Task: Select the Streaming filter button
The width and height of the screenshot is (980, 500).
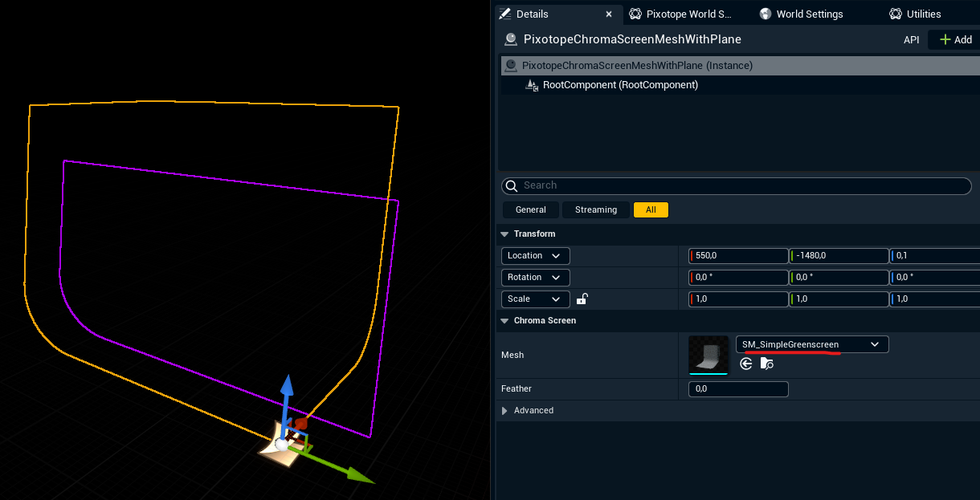Action: coord(596,210)
